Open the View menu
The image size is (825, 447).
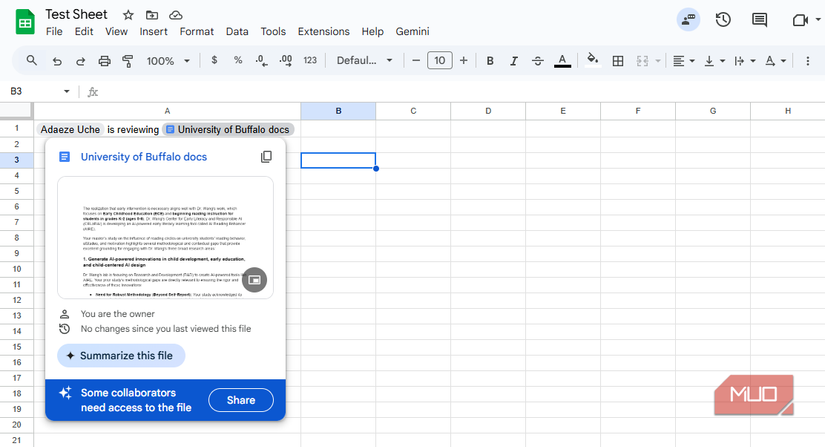coord(116,32)
